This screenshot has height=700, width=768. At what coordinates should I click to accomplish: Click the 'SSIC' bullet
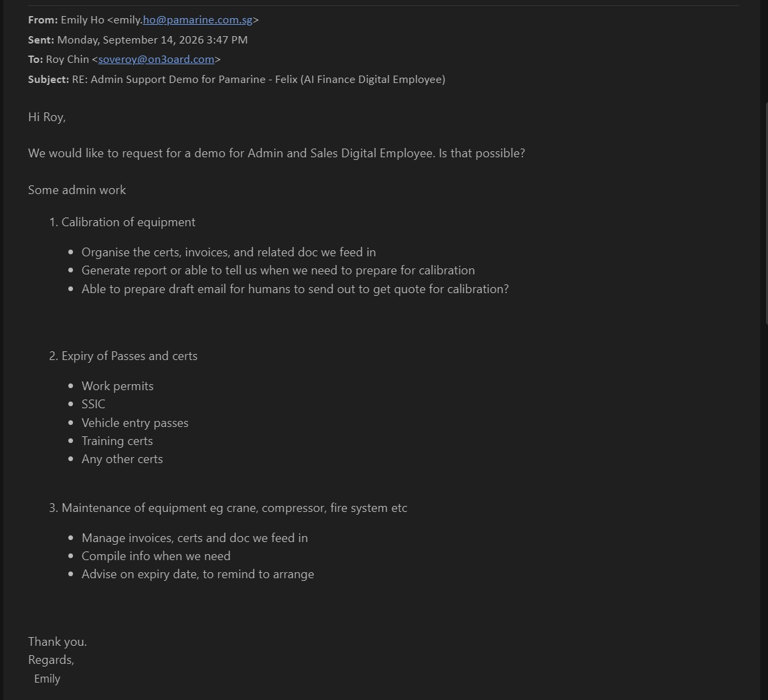94,404
